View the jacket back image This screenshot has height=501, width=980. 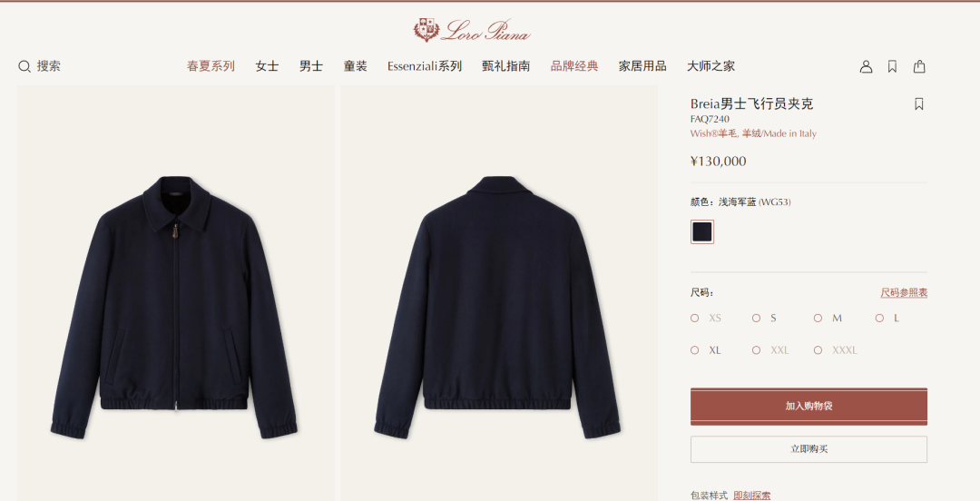499,293
